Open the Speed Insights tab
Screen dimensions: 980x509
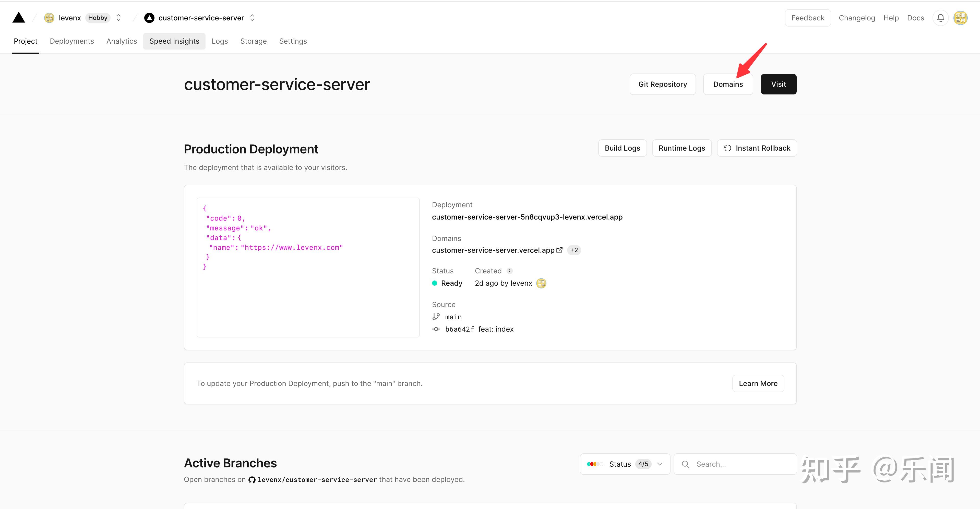(x=174, y=41)
